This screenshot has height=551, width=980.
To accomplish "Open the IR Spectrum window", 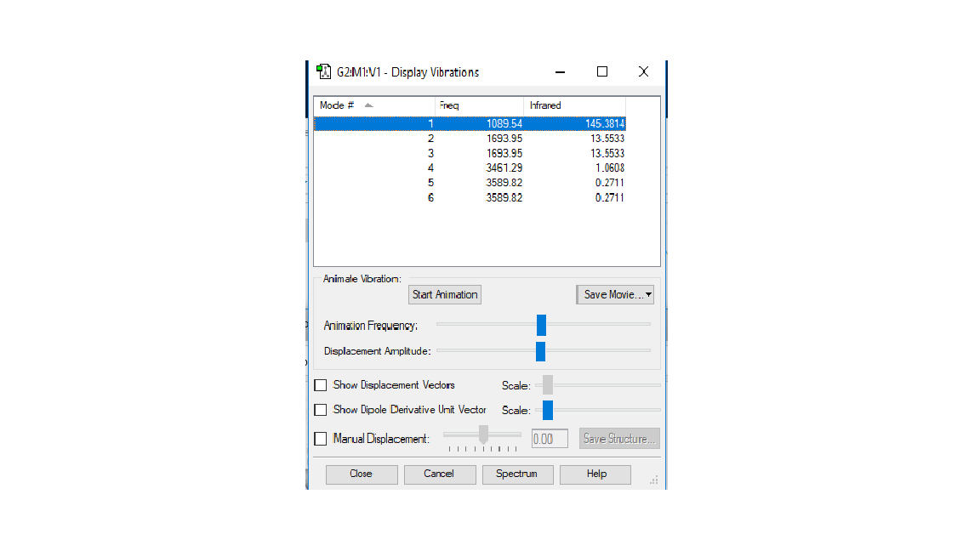I will [517, 474].
